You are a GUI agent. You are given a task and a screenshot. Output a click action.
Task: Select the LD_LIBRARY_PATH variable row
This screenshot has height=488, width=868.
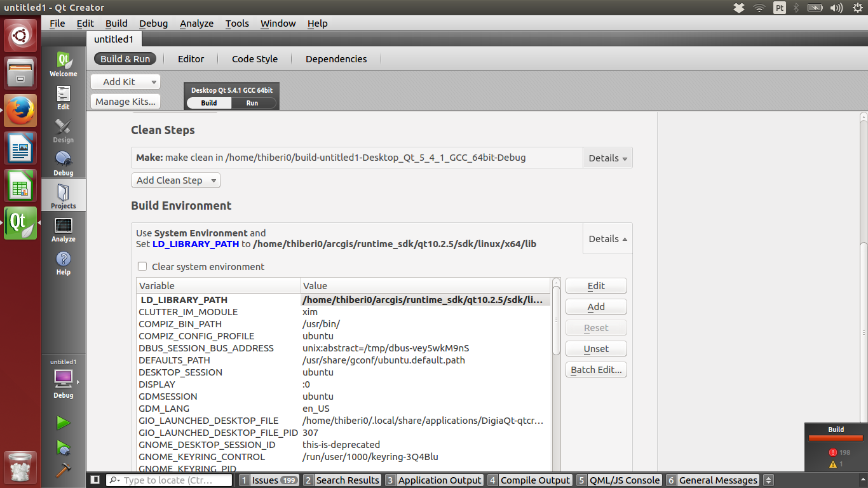click(343, 299)
